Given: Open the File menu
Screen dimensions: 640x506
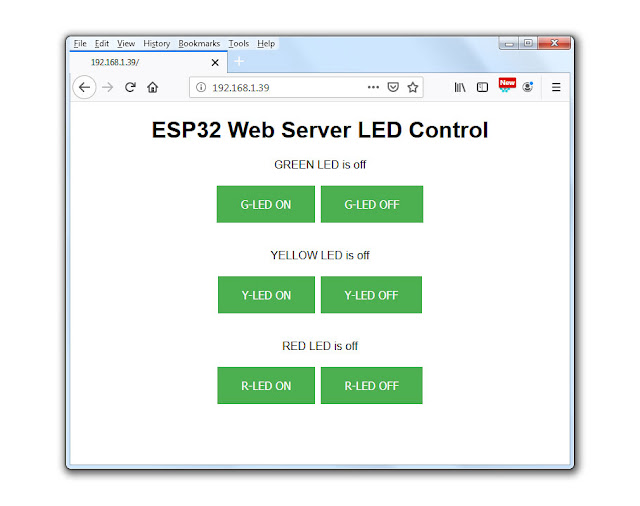Looking at the screenshot, I should [x=80, y=43].
